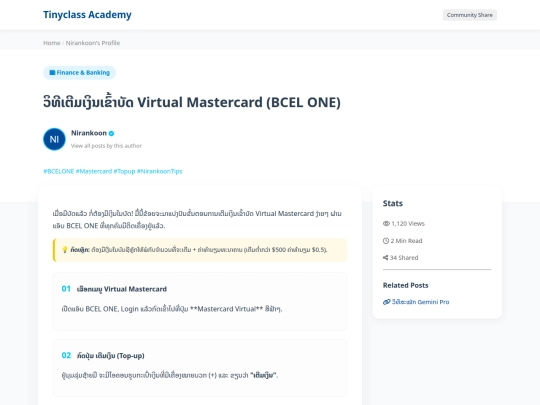Screen dimensions: 540x405
Task: Click the 34 Shared text
Action: (404, 258)
